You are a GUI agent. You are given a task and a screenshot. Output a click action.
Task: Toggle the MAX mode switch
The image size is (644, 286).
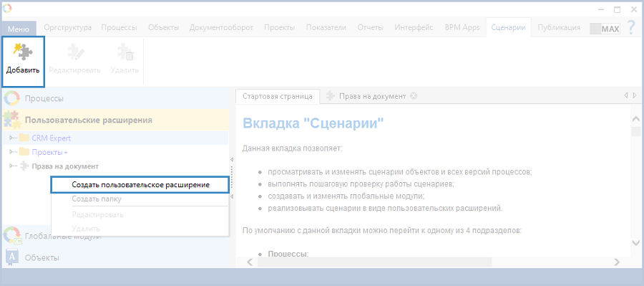[x=605, y=29]
